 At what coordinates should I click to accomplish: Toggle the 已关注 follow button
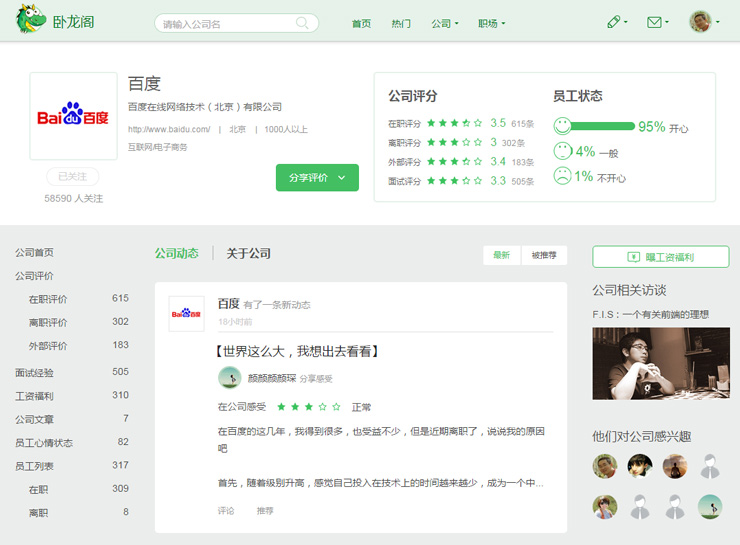73,176
